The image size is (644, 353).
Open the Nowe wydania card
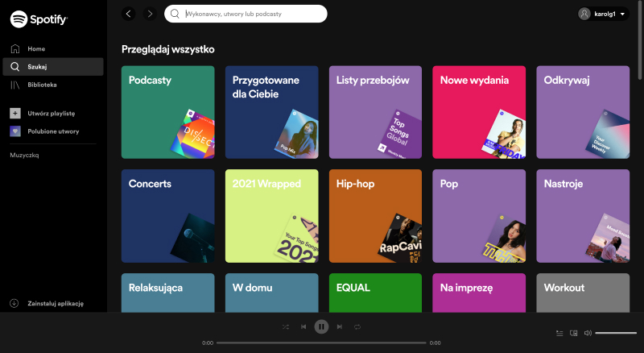pyautogui.click(x=479, y=112)
